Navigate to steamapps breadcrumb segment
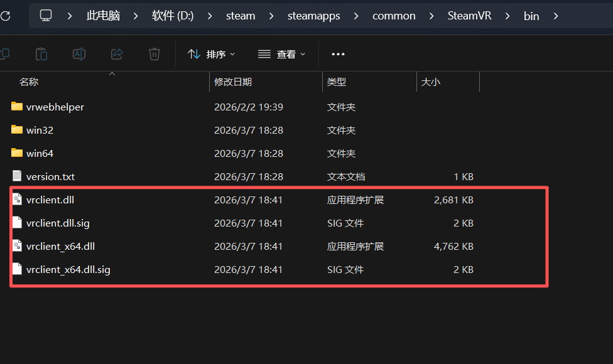The width and height of the screenshot is (613, 364). [x=314, y=16]
